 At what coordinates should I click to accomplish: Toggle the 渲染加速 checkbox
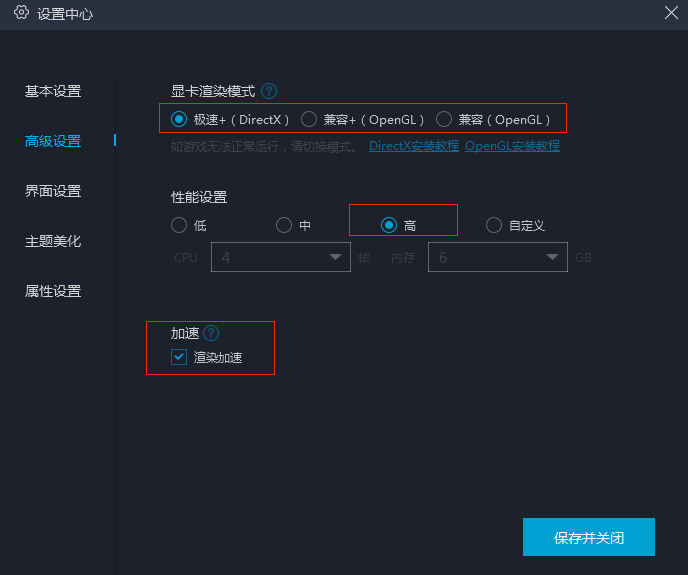[x=179, y=357]
